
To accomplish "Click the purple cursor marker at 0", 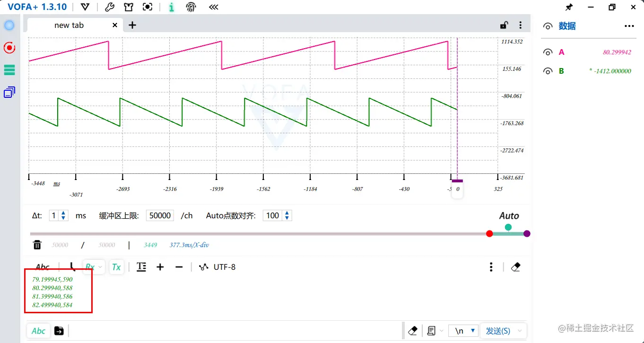I will [457, 189].
